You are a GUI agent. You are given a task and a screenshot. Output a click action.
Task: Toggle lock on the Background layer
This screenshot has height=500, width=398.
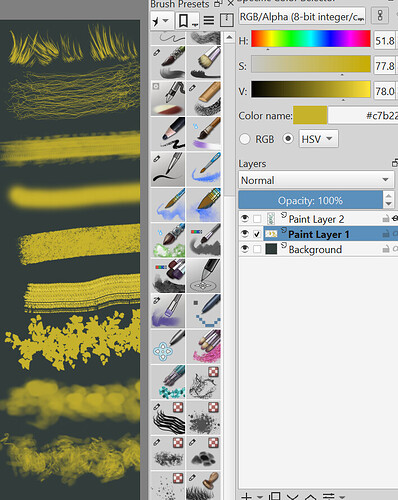[386, 249]
